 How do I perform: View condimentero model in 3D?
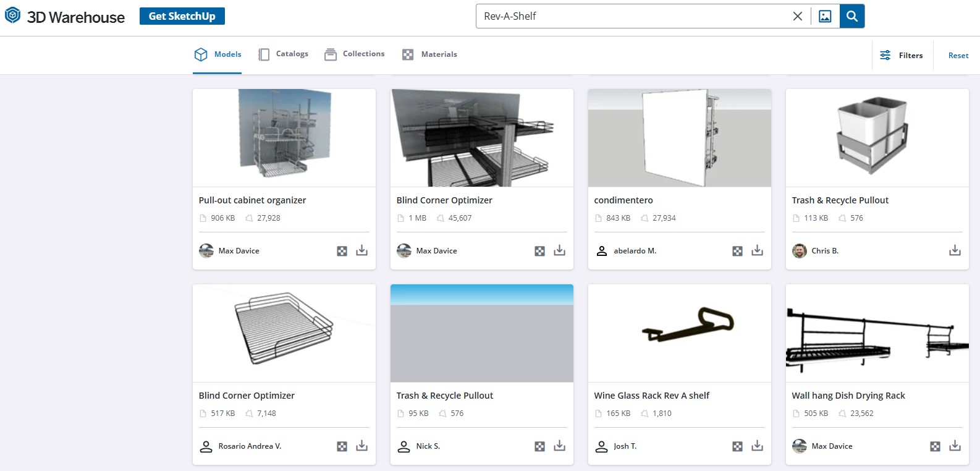(x=738, y=250)
